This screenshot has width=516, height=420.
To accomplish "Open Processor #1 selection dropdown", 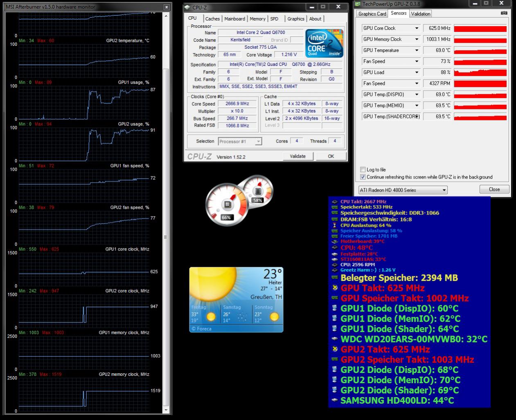I will click(x=258, y=142).
